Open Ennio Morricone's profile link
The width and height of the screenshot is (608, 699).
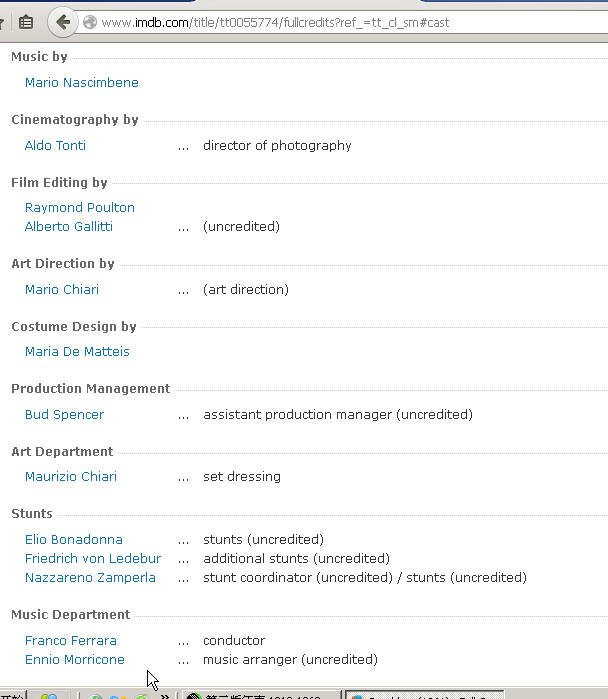[75, 659]
